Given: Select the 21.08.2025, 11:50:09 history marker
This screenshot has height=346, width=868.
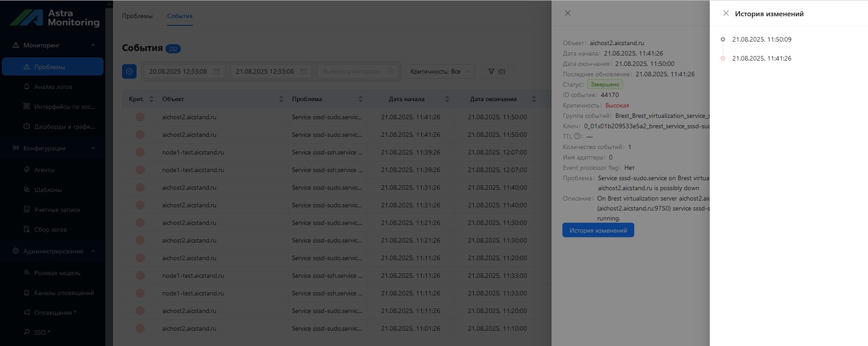Looking at the screenshot, I should [723, 39].
